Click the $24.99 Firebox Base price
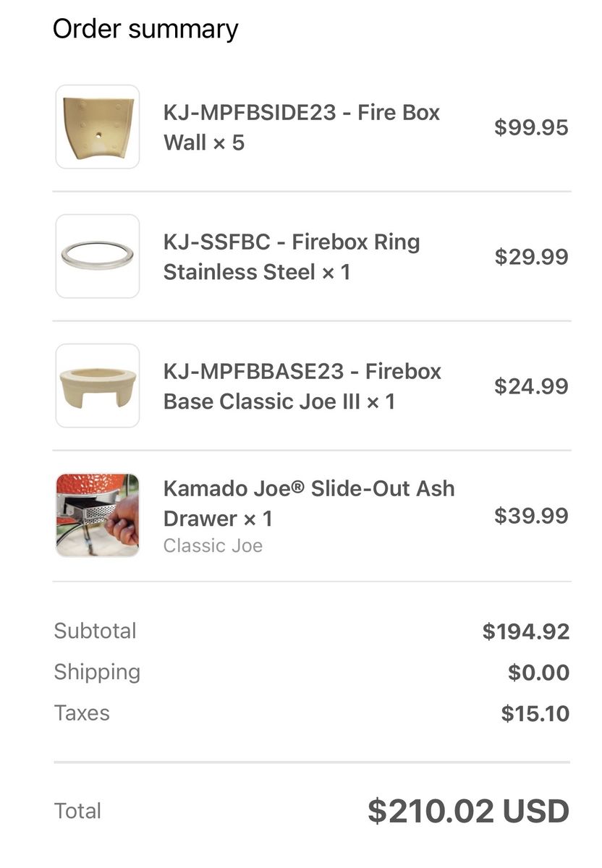 [x=531, y=386]
